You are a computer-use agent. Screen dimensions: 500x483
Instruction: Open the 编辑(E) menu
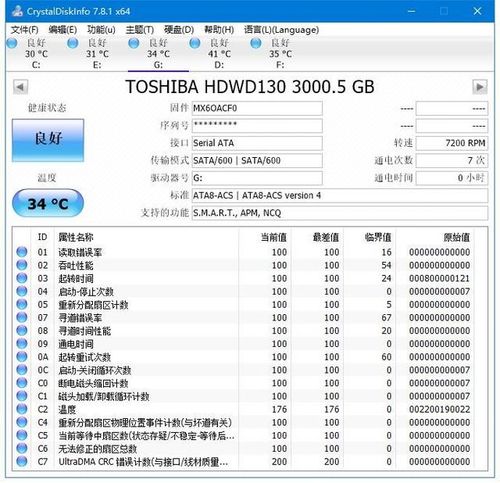pos(63,30)
